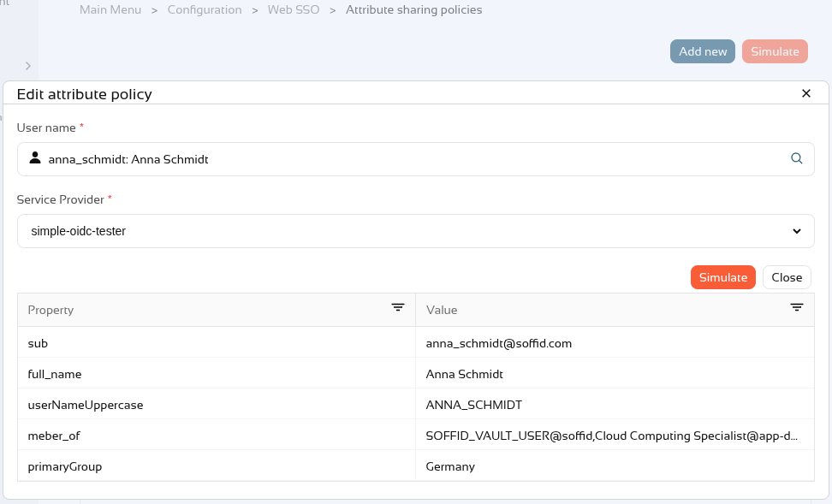
Task: Select the meber_of property cell
Action: (x=217, y=436)
